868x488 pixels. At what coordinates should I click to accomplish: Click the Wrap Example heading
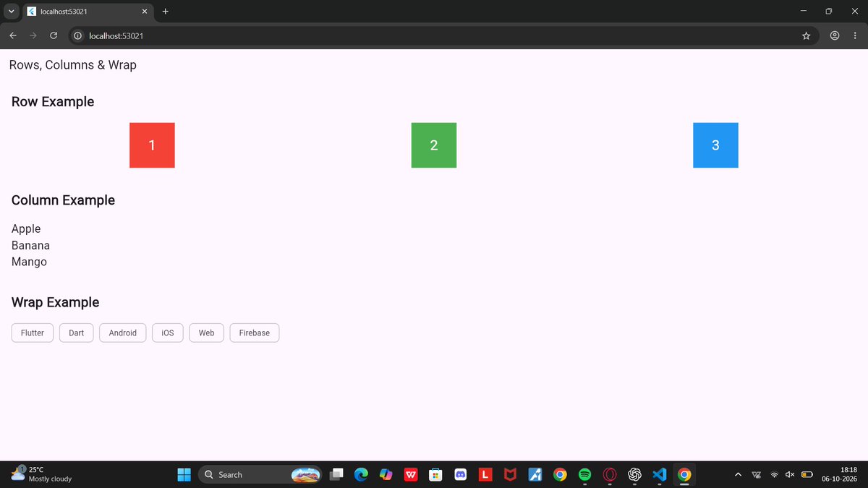(55, 302)
